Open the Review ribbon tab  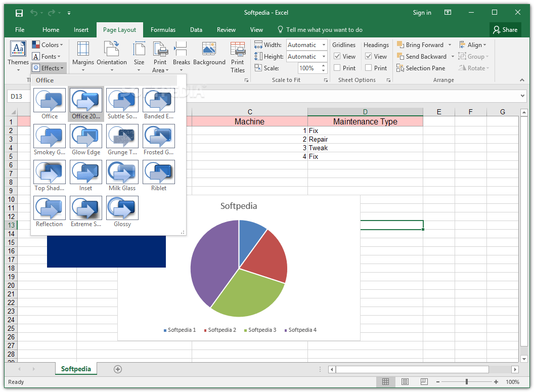[226, 29]
